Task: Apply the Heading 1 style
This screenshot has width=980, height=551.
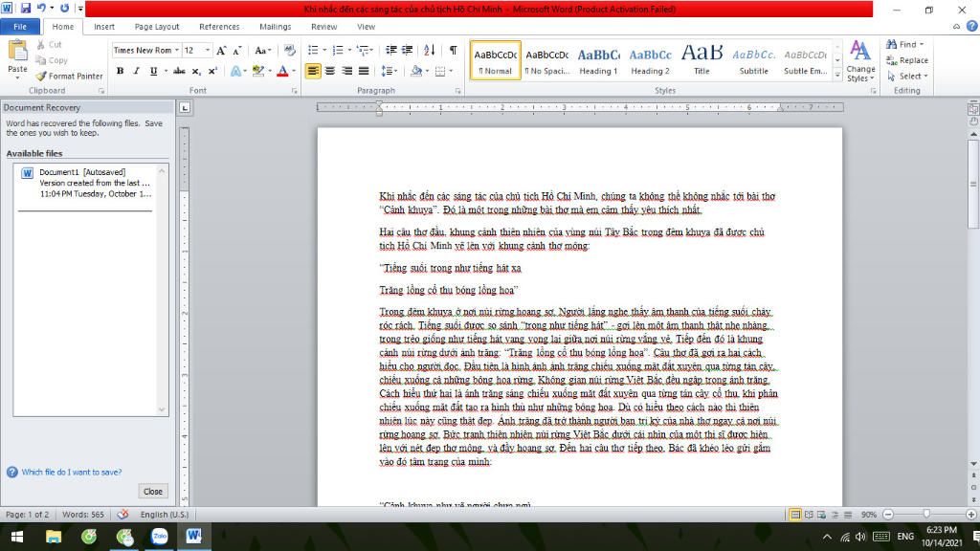Action: 598,60
